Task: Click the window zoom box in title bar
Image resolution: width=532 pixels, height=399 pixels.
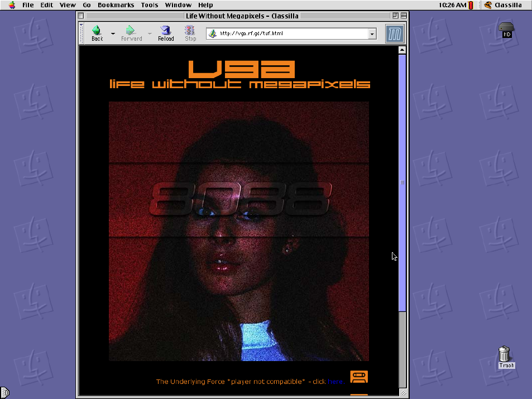Action: 395,16
